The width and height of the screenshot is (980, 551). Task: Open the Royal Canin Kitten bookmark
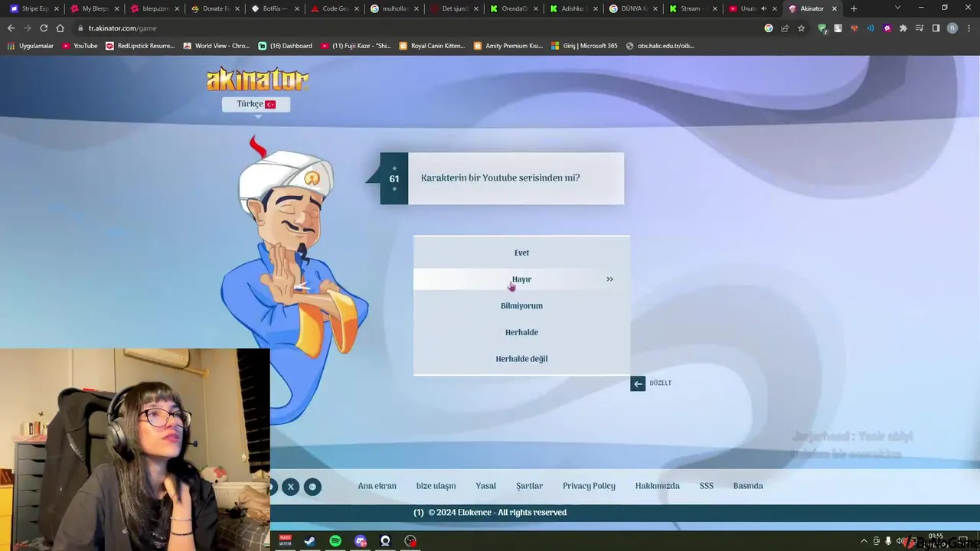tap(433, 46)
